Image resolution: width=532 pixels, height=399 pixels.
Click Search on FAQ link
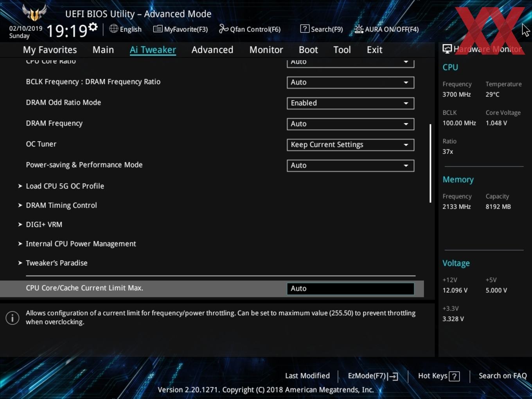click(503, 376)
